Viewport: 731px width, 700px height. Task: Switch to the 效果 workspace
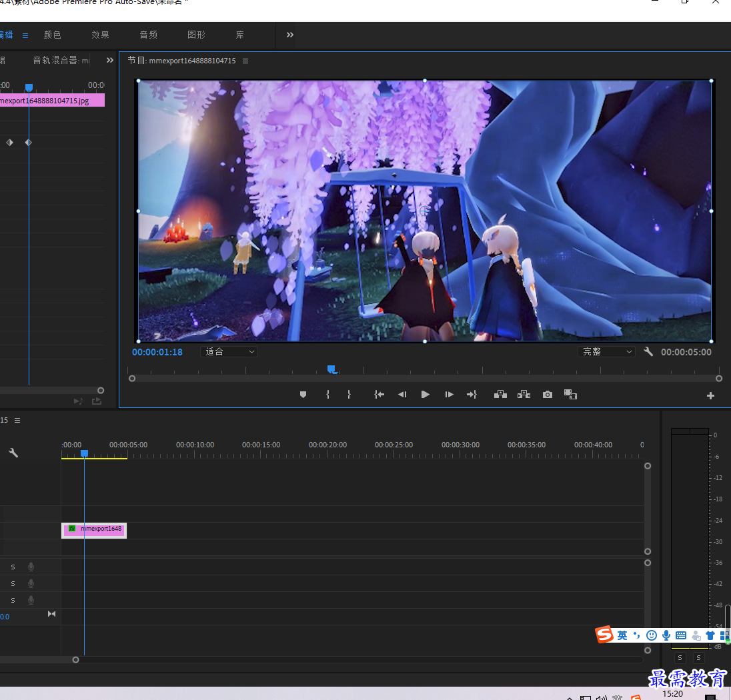point(100,35)
